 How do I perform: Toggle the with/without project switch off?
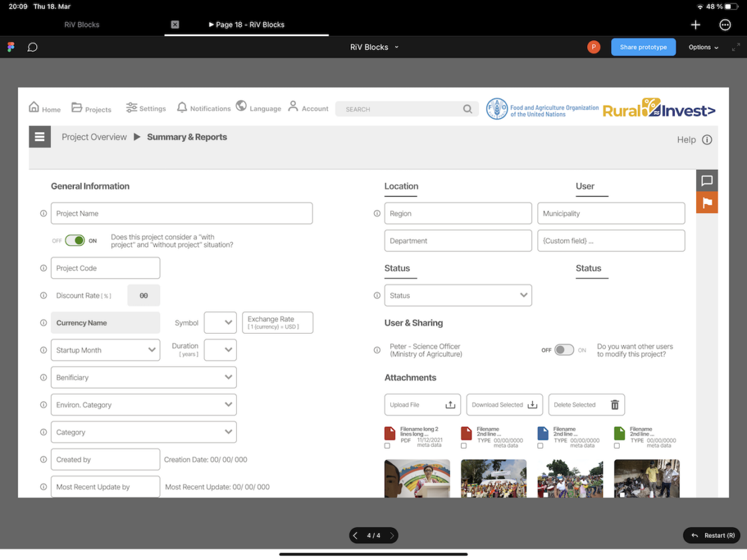click(x=75, y=241)
